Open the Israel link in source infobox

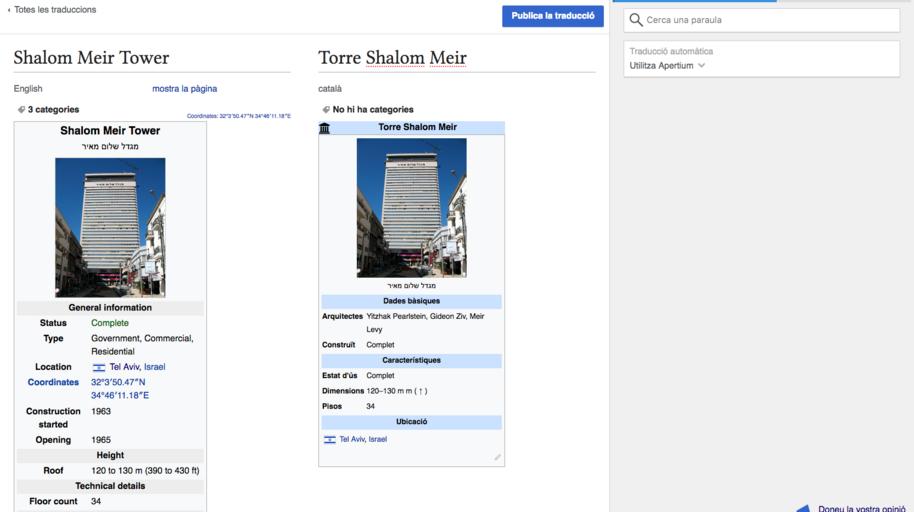[x=154, y=367]
